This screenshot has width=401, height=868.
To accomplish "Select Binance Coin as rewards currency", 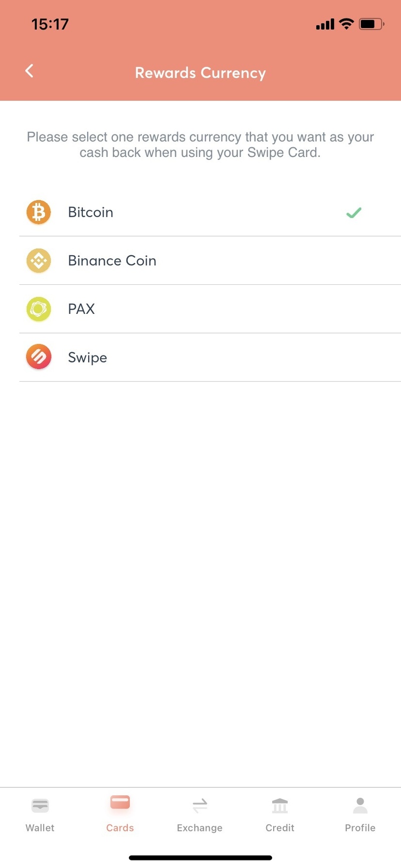I will (x=210, y=261).
